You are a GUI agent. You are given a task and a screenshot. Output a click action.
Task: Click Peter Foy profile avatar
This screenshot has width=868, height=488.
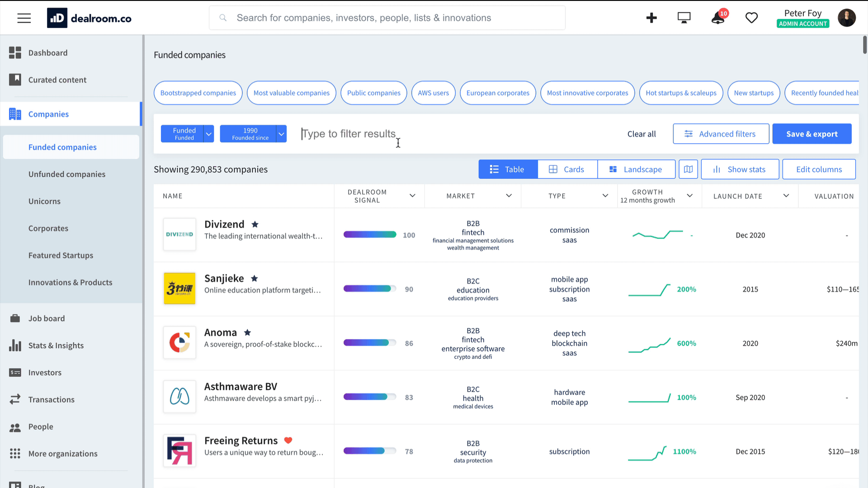click(846, 18)
